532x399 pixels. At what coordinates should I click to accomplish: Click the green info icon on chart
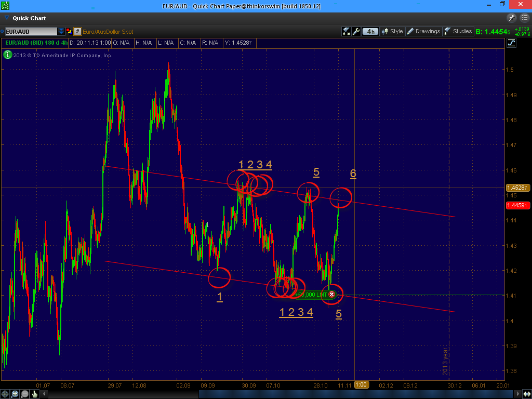point(7,55)
